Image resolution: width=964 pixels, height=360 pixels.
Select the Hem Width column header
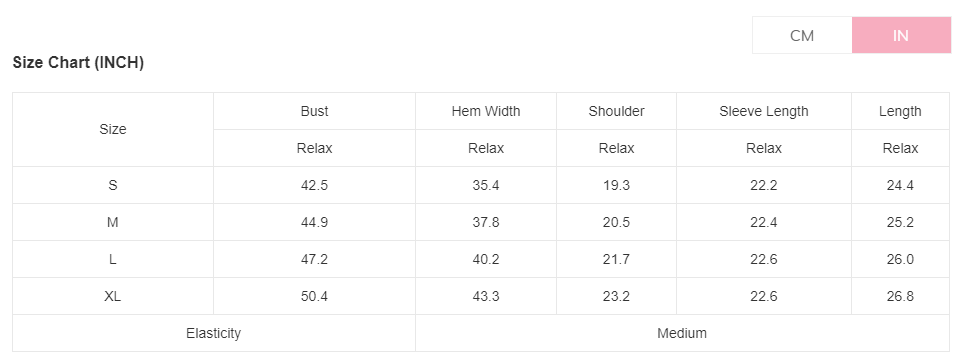486,111
